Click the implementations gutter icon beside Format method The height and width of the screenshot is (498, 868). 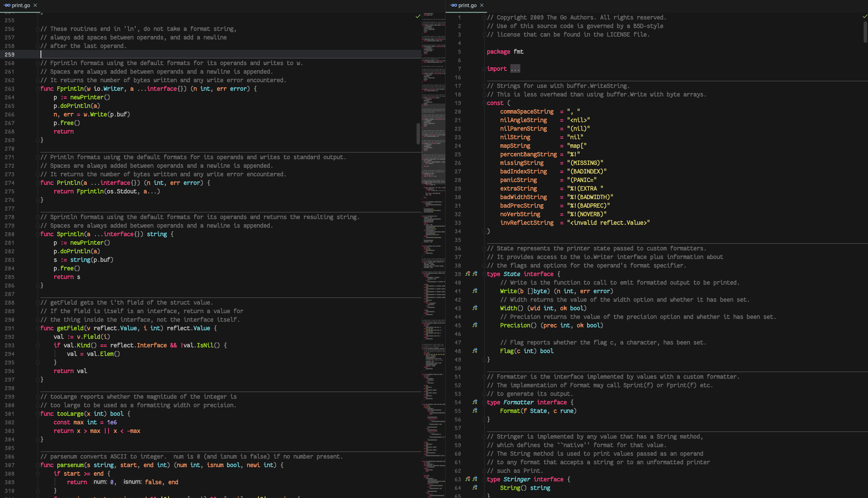click(475, 411)
